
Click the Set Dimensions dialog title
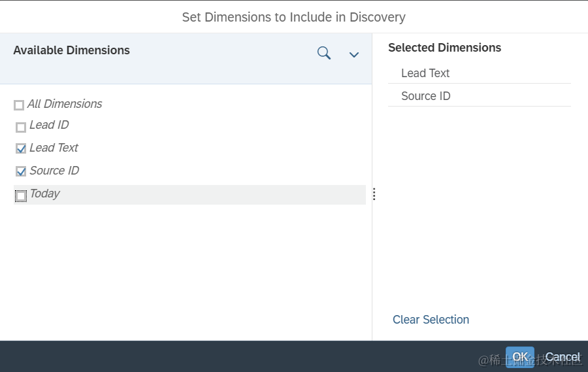point(293,17)
